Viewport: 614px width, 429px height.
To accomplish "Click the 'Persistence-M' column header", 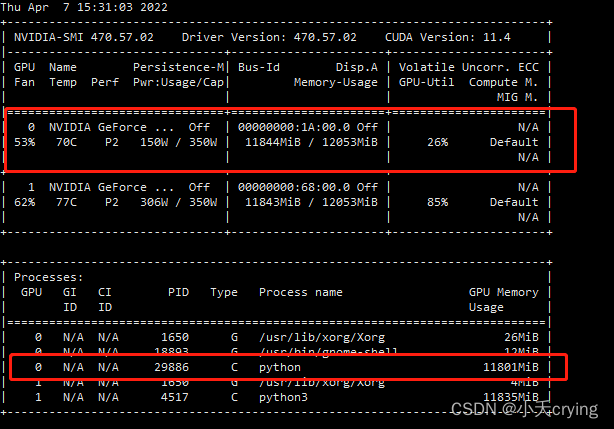I will point(178,67).
